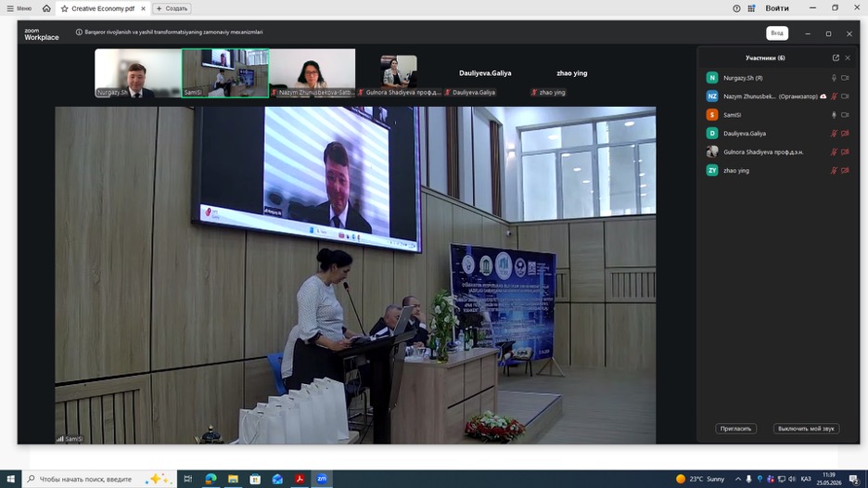Image resolution: width=868 pixels, height=488 pixels.
Task: Click the recording cloud icon beside Organizer
Action: (823, 96)
